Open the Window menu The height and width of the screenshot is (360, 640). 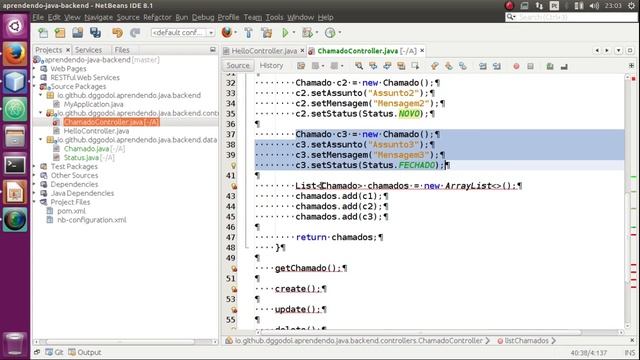pyautogui.click(x=300, y=17)
